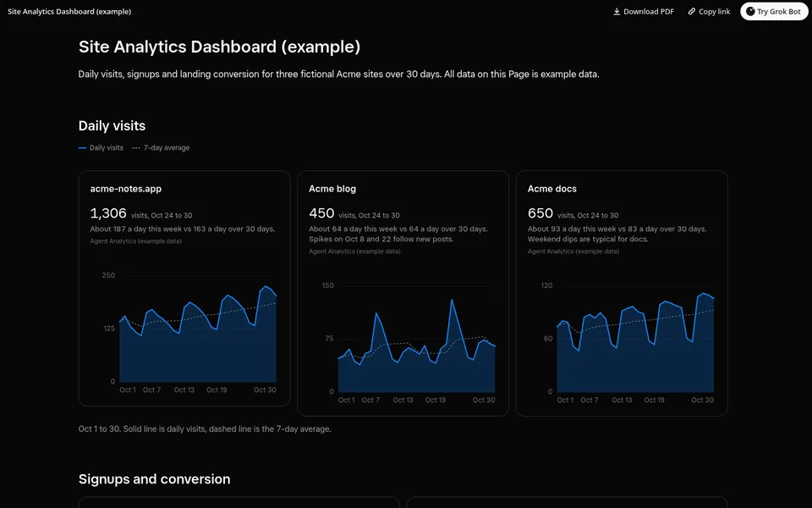Open the Try Grok Bot button
Image resolution: width=812 pixels, height=508 pixels.
(x=774, y=11)
